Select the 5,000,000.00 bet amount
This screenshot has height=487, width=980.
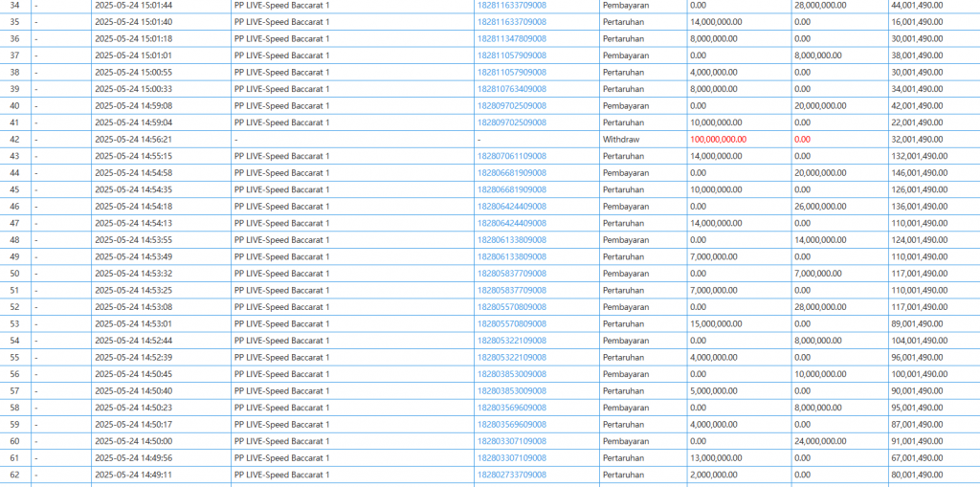pyautogui.click(x=714, y=390)
